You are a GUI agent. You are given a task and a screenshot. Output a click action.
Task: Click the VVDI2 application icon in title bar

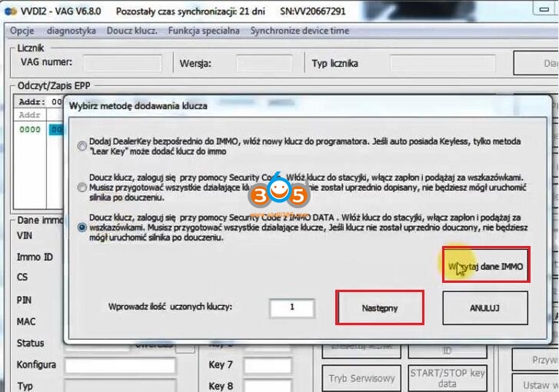click(x=10, y=12)
